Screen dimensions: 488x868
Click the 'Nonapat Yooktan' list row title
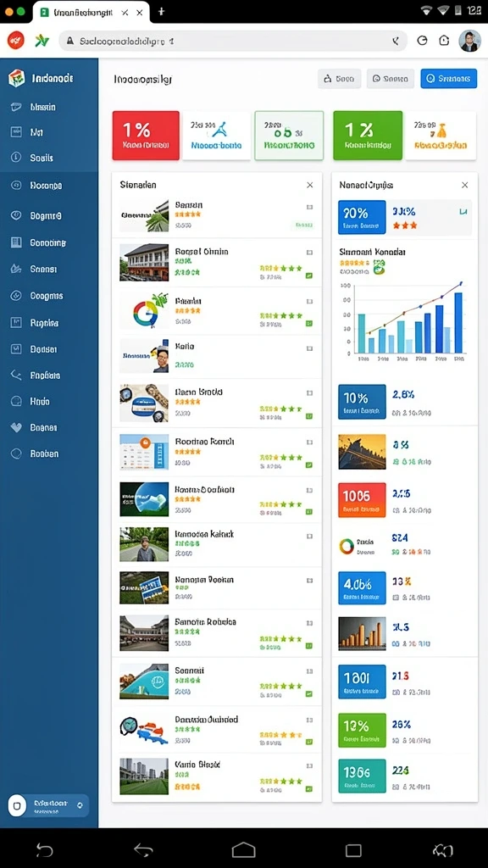click(204, 580)
